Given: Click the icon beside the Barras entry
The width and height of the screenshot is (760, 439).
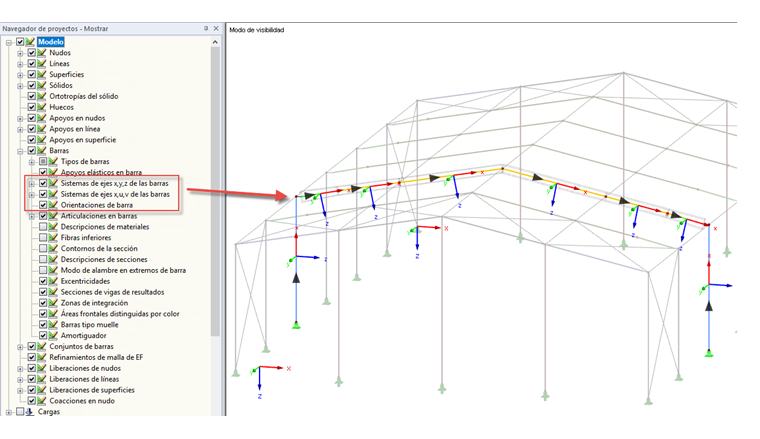Looking at the screenshot, I should coord(42,151).
